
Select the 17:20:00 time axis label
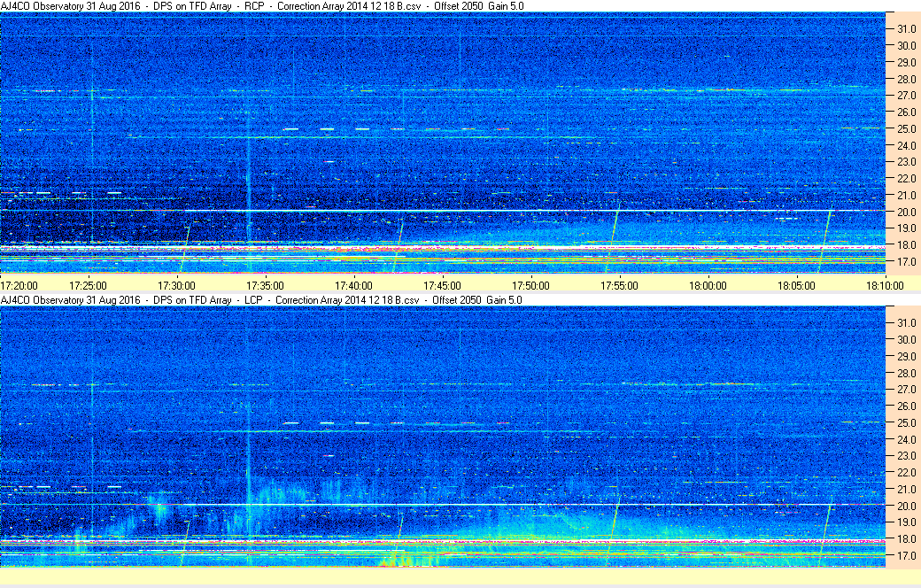coord(19,286)
